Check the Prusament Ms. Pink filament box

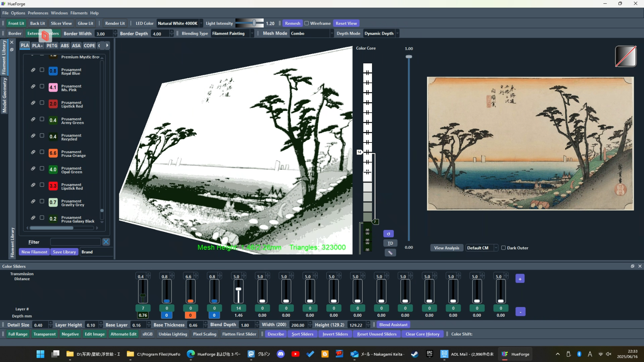(42, 86)
